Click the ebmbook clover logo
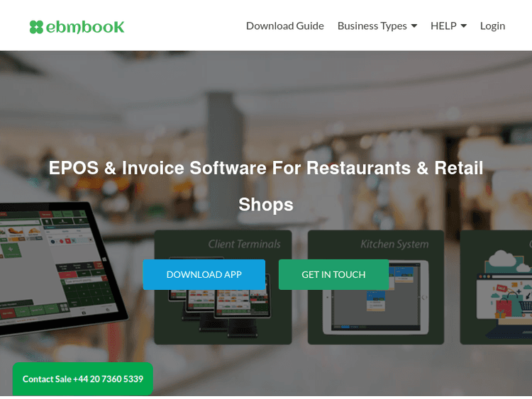 coord(77,27)
